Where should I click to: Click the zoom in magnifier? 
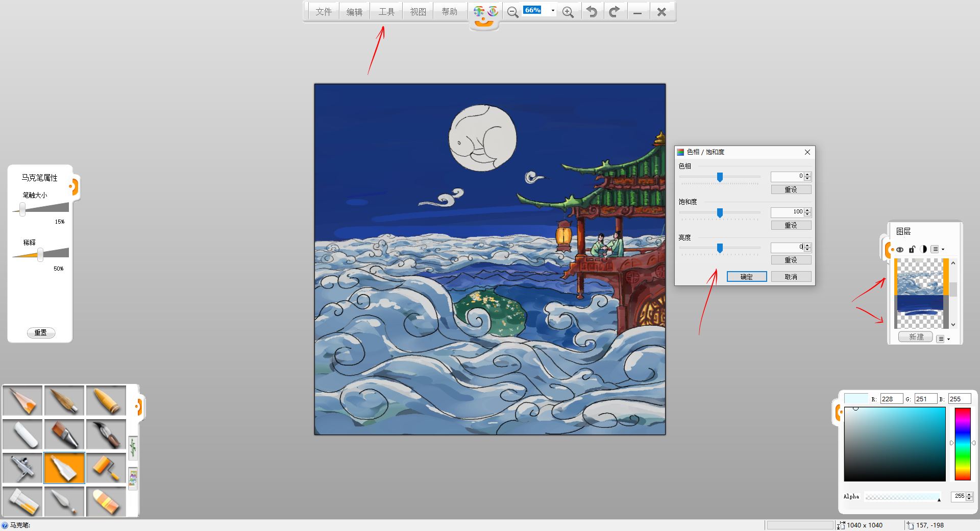pyautogui.click(x=568, y=12)
